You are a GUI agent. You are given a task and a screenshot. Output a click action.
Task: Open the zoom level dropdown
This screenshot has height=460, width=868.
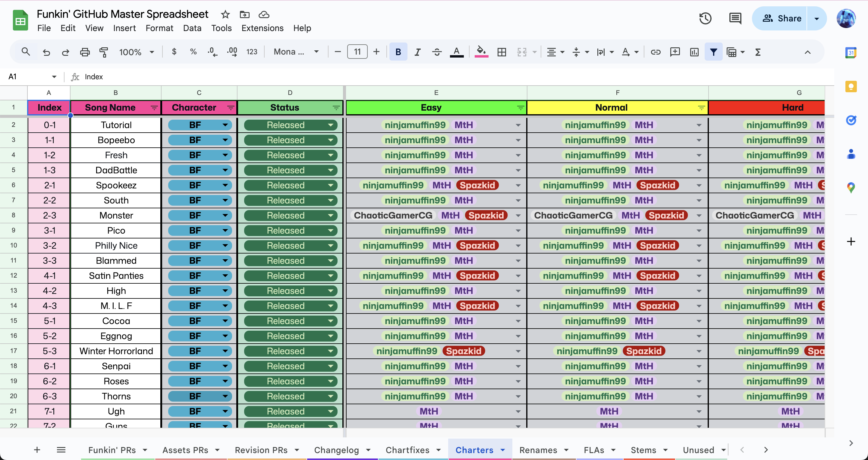point(137,52)
